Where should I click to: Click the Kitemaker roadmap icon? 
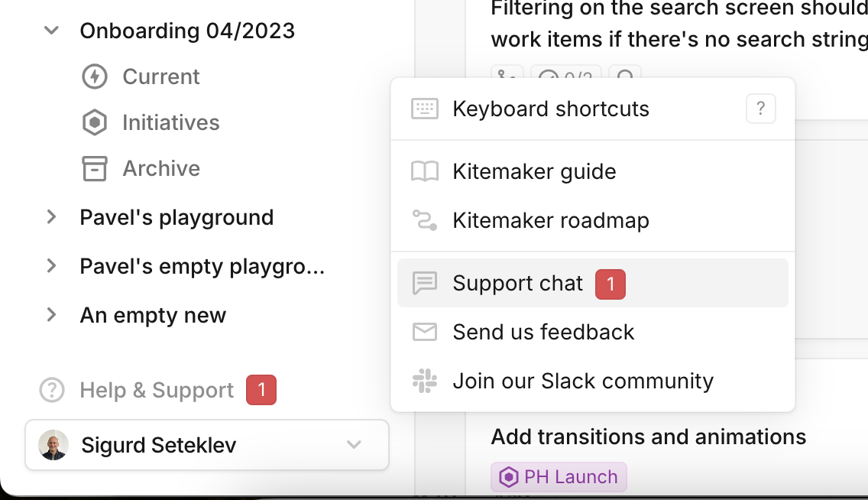425,220
